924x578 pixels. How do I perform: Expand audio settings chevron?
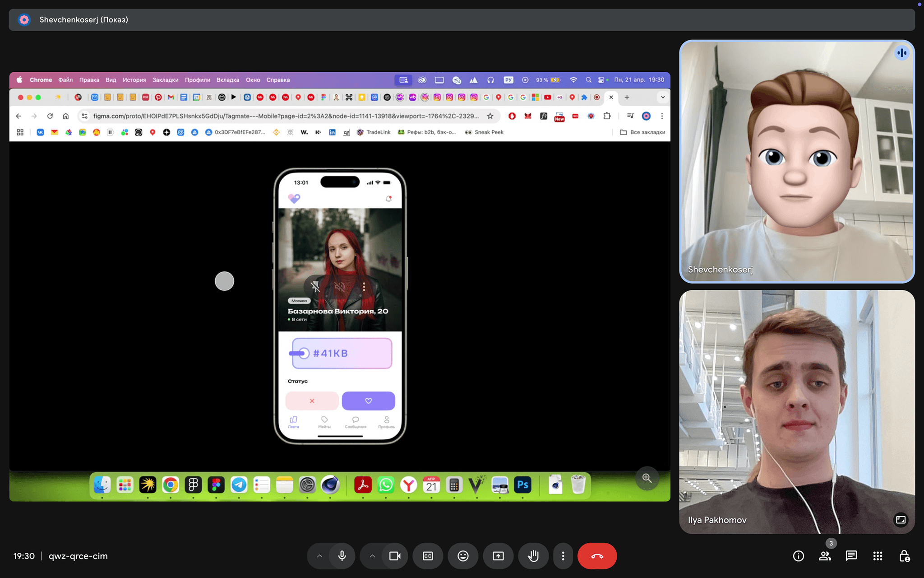(319, 556)
